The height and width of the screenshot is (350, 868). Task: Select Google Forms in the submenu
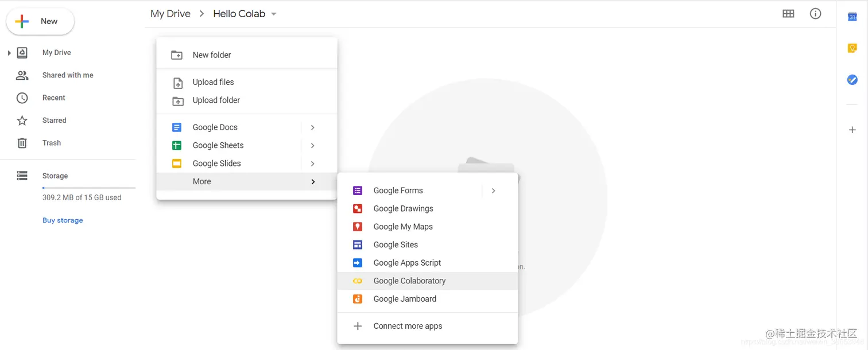[x=428, y=190]
